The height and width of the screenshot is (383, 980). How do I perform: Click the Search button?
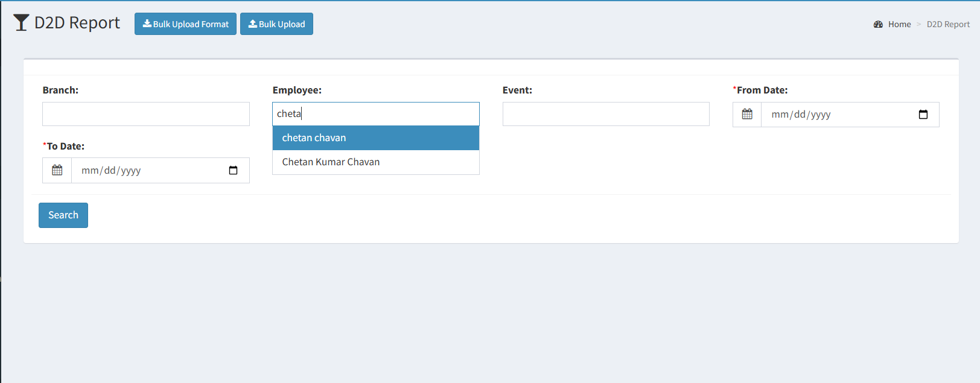click(x=63, y=215)
